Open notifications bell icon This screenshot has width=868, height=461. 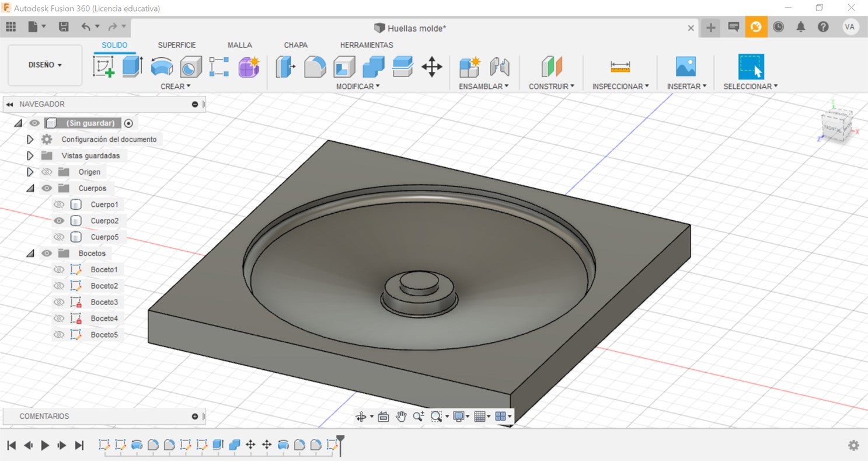[x=801, y=27]
